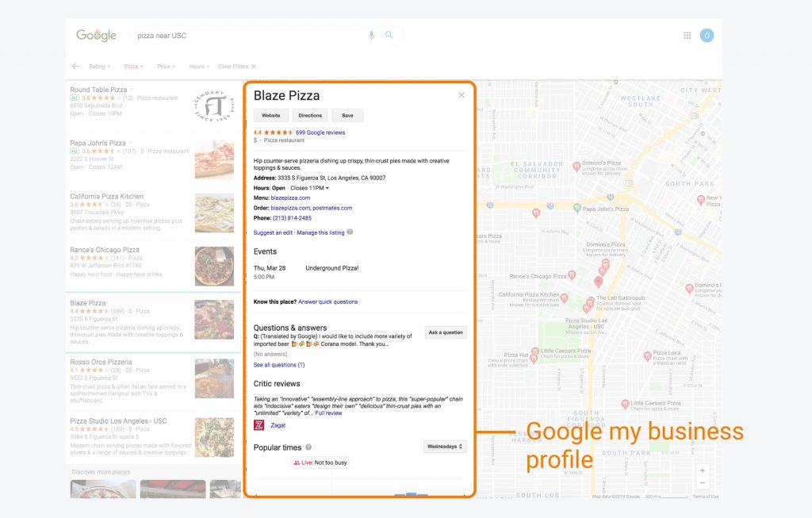Click Answer quick questions link
This screenshot has width=812, height=518.
click(327, 301)
